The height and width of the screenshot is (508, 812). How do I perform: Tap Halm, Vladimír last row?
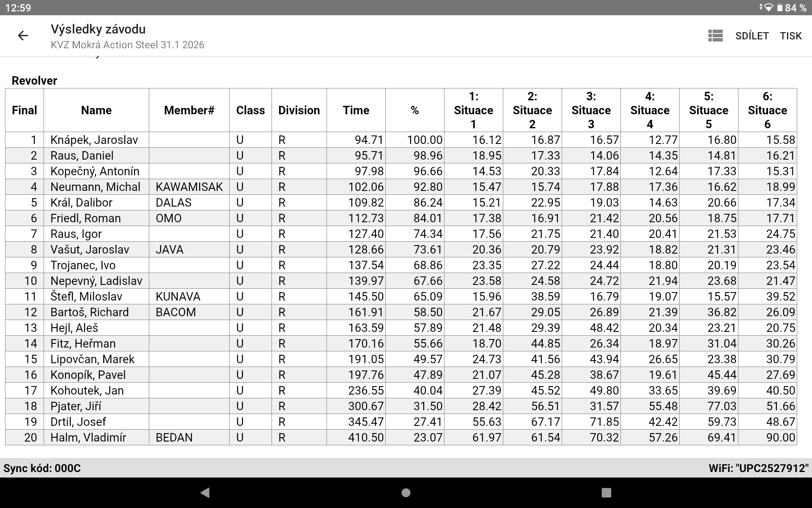click(88, 438)
